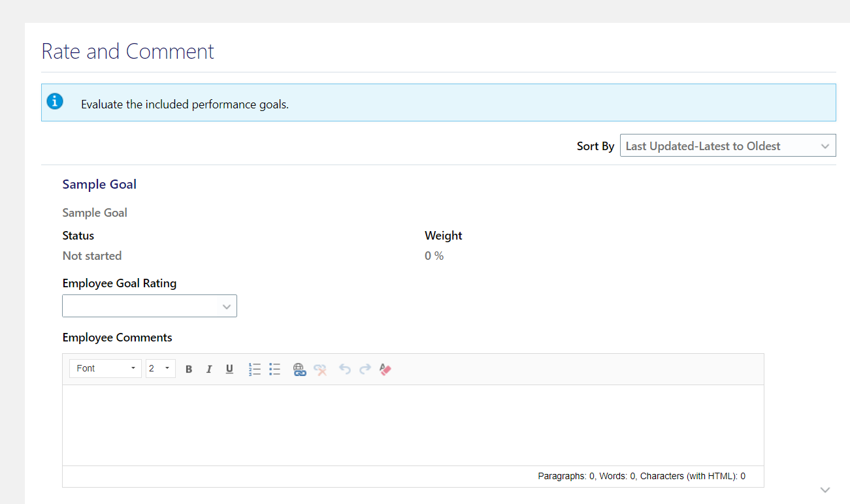Screen dimensions: 850x504
Task: Open the Sort By dropdown
Action: point(727,145)
